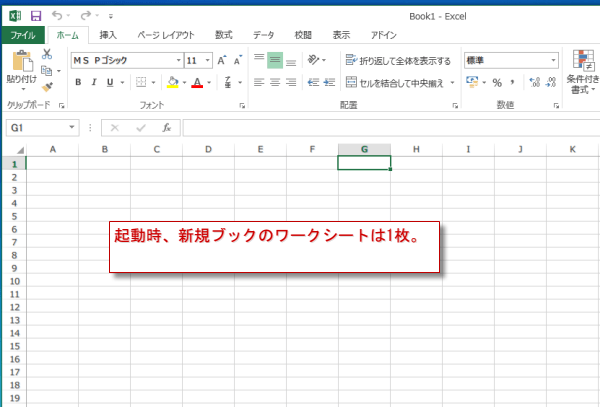Click the percent style icon

tap(496, 82)
